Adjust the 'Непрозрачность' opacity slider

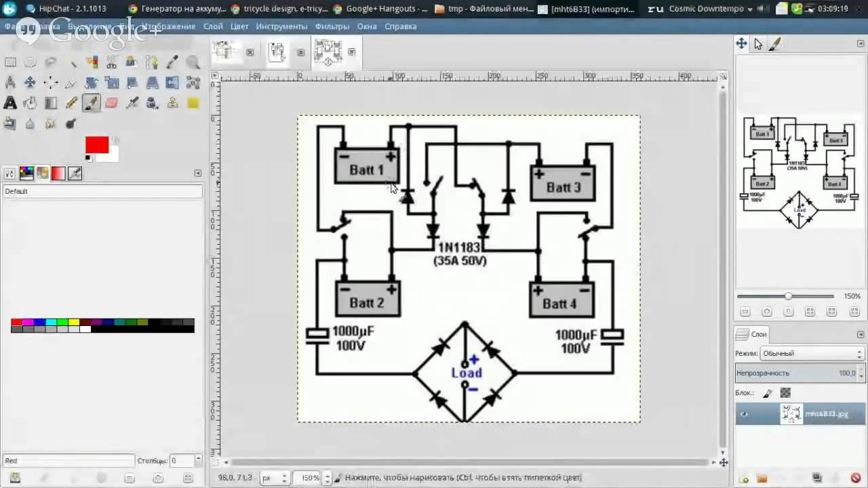click(796, 373)
